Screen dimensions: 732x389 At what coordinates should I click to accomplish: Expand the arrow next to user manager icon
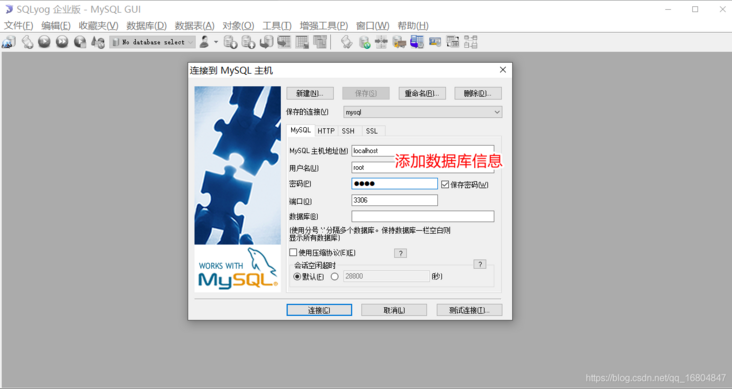(x=216, y=42)
